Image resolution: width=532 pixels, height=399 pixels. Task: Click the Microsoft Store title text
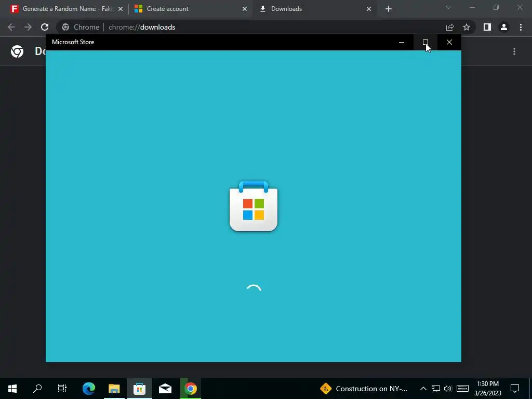(x=73, y=42)
